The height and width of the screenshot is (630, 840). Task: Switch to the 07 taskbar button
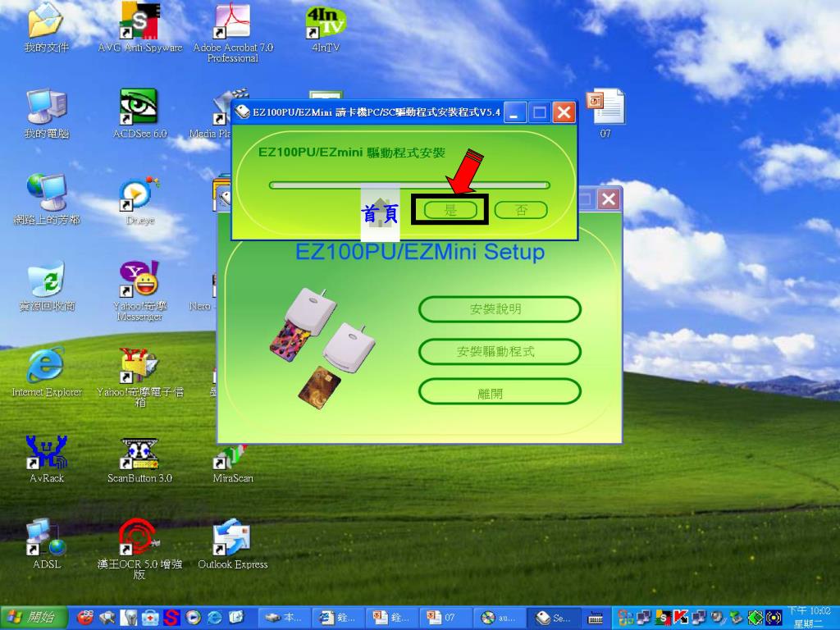[445, 618]
